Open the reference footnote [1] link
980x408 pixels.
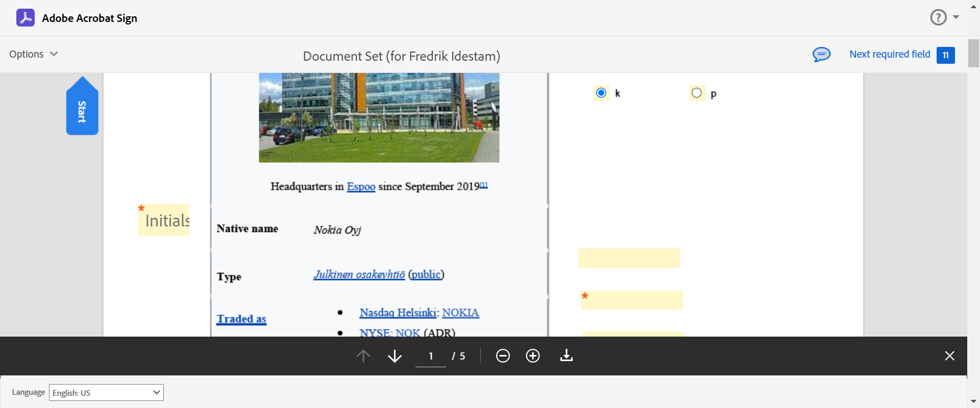484,185
